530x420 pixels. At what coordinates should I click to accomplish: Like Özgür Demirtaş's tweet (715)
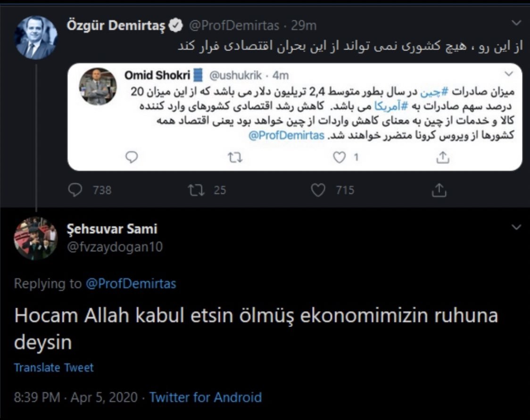pos(319,190)
